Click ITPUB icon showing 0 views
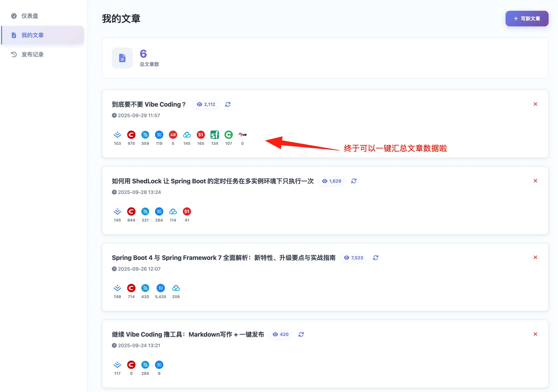The width and height of the screenshot is (558, 392). click(242, 135)
